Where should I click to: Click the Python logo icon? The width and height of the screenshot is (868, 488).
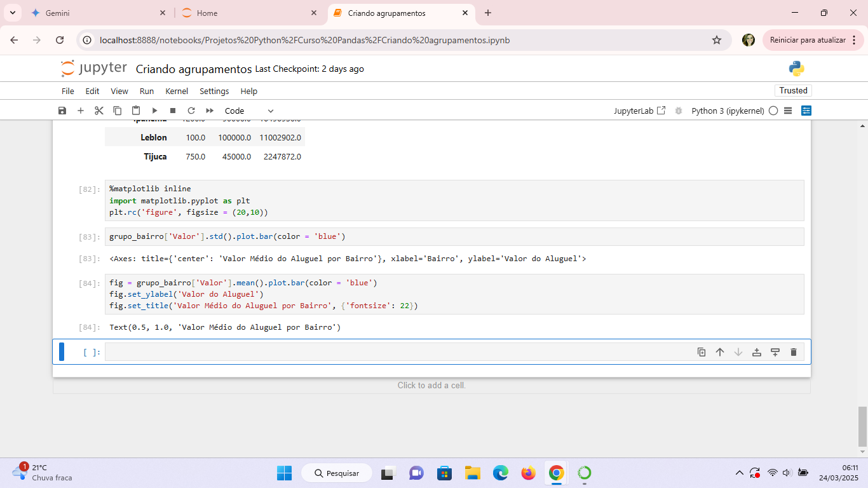coord(797,69)
